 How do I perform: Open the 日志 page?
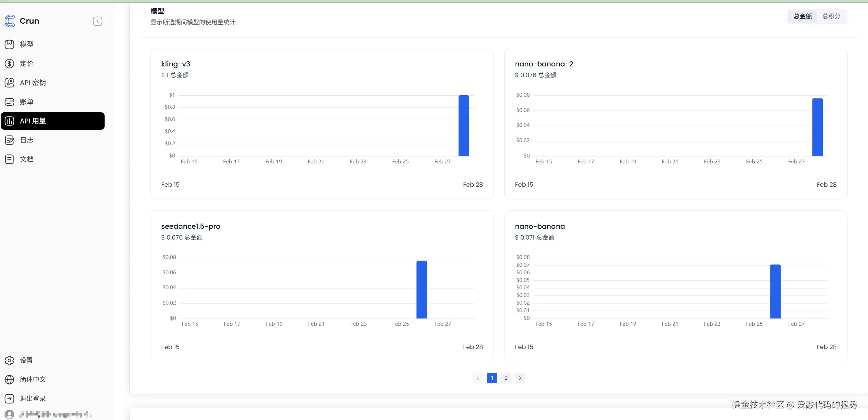tap(52, 140)
